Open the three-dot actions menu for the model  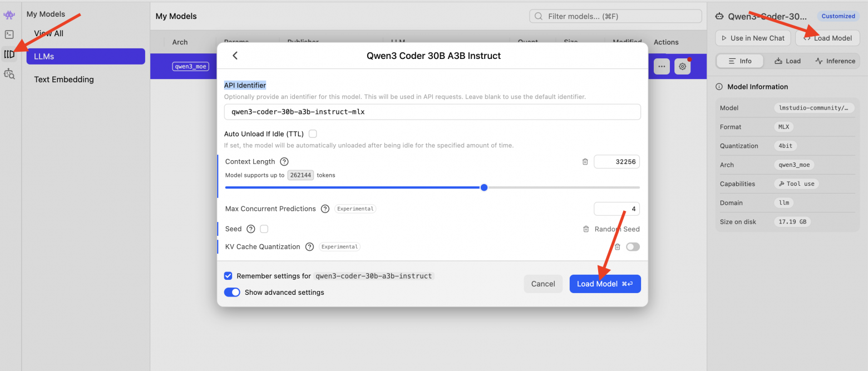coord(661,66)
